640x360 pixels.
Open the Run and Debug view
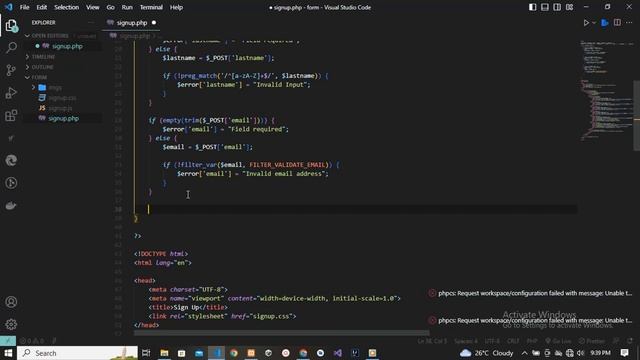tap(11, 93)
